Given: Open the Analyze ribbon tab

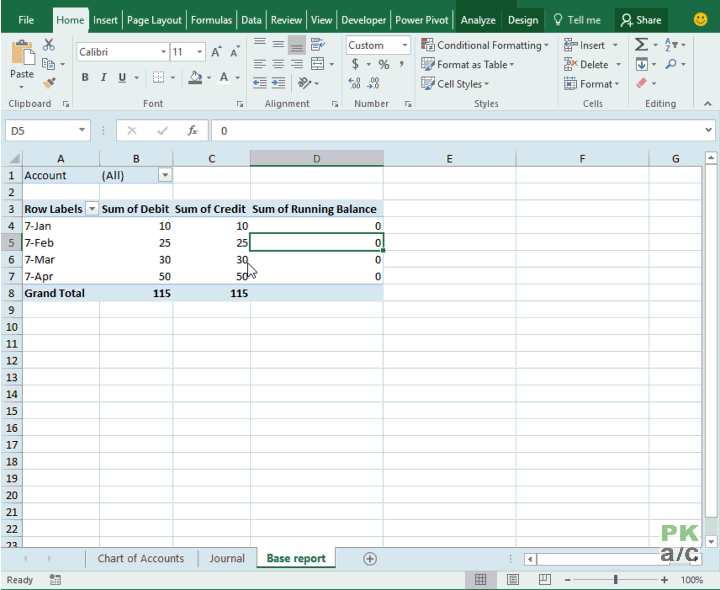Looking at the screenshot, I should [478, 20].
